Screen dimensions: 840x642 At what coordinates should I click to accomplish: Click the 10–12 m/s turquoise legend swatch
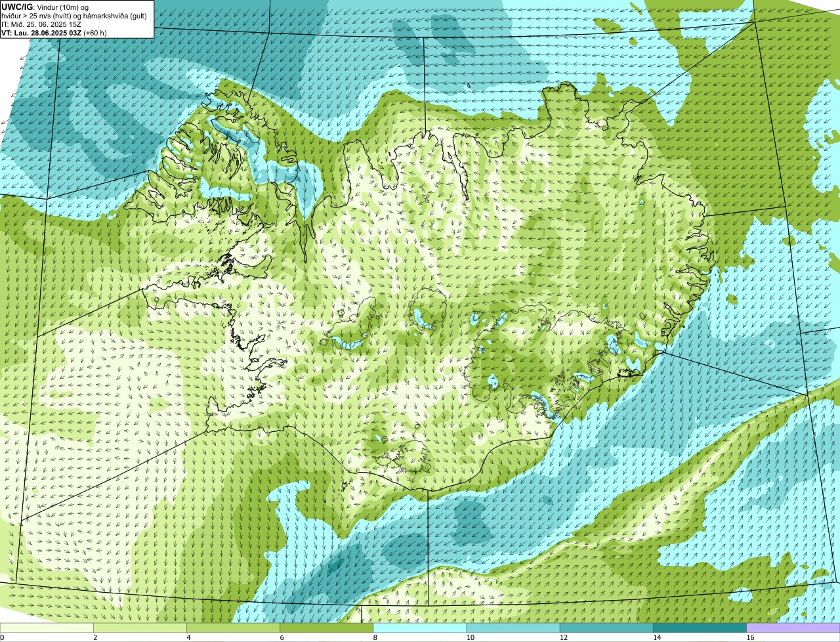pyautogui.click(x=513, y=628)
